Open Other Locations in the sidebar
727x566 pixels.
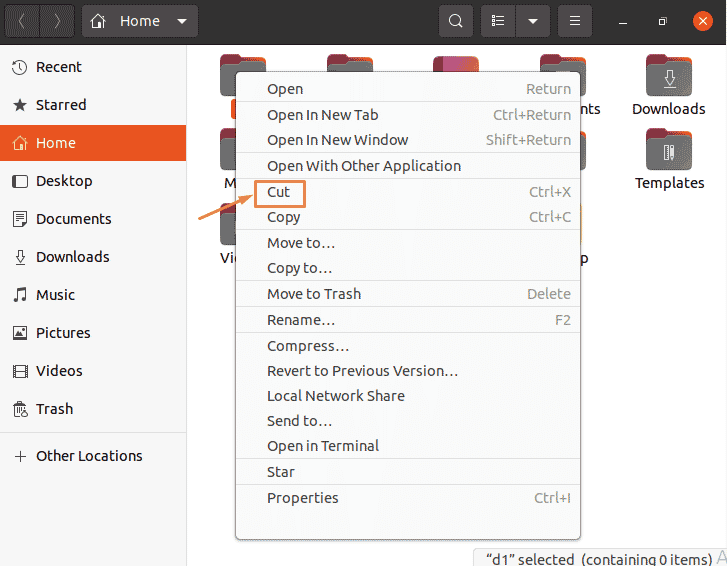[93, 457]
